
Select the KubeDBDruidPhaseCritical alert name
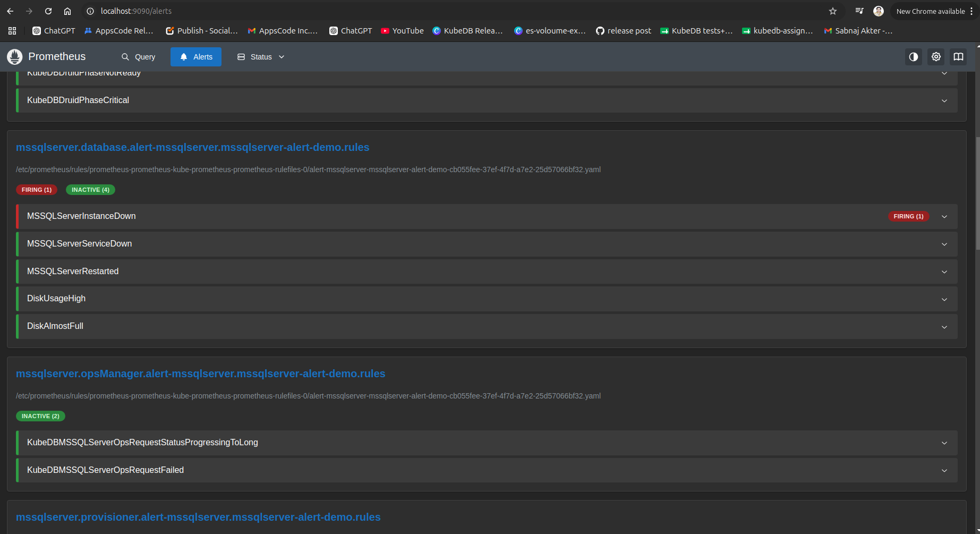coord(78,100)
